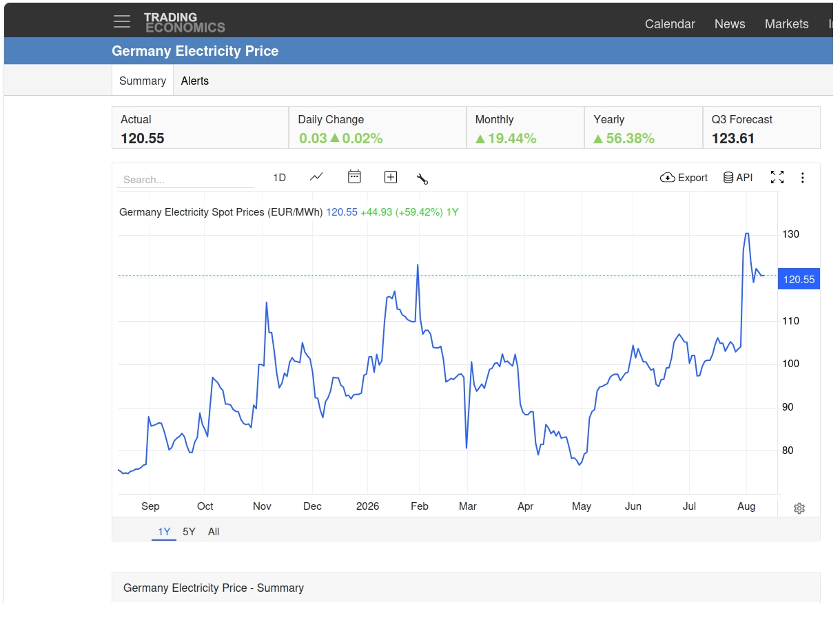840x631 pixels.
Task: Open the 1D interval dropdown
Action: [x=279, y=178]
